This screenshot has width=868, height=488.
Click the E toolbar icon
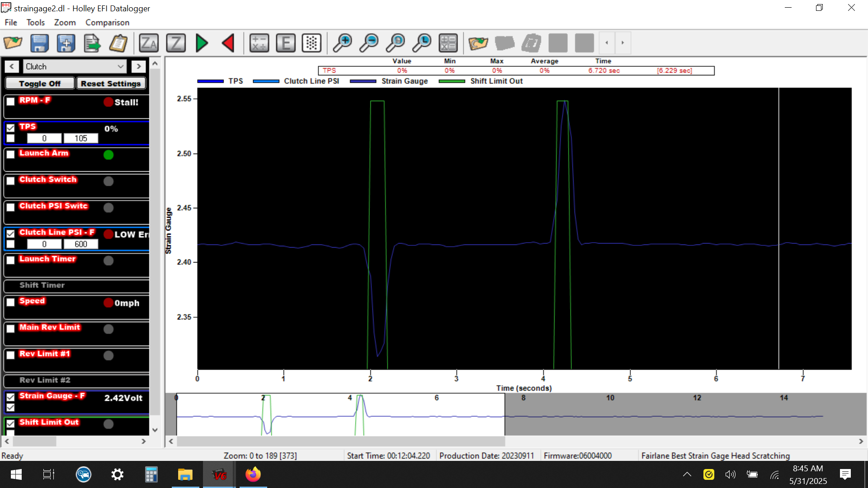pyautogui.click(x=285, y=43)
